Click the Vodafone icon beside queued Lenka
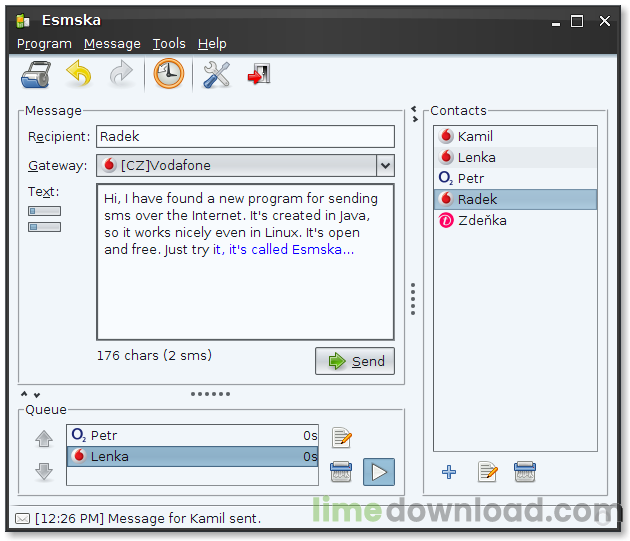 (79, 456)
